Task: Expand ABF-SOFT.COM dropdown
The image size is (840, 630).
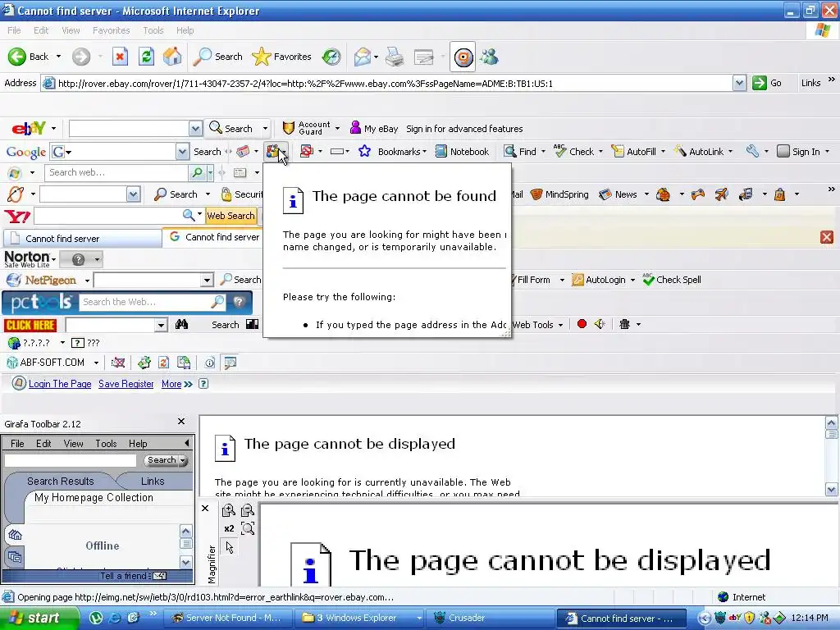Action: click(96, 363)
